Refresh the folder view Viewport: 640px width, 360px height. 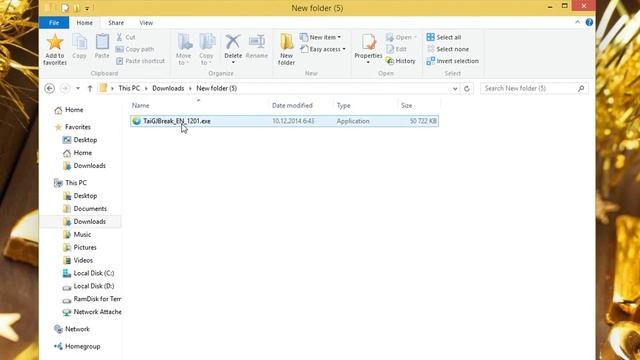click(467, 88)
